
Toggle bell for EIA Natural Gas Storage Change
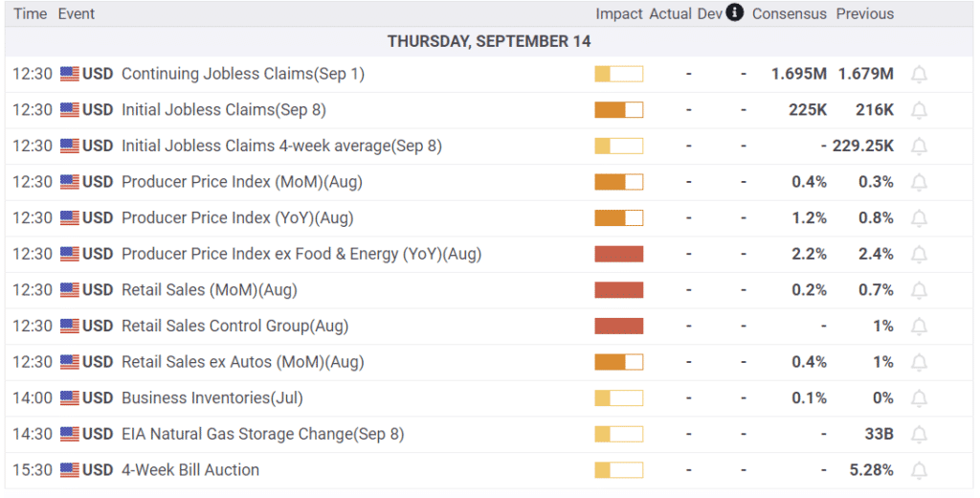(x=919, y=435)
